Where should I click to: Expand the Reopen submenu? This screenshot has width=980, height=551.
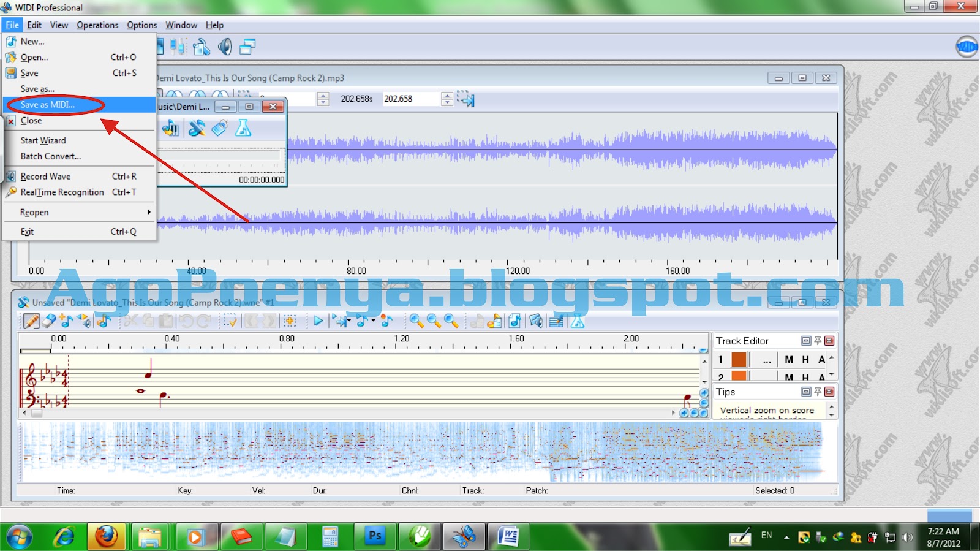point(79,212)
